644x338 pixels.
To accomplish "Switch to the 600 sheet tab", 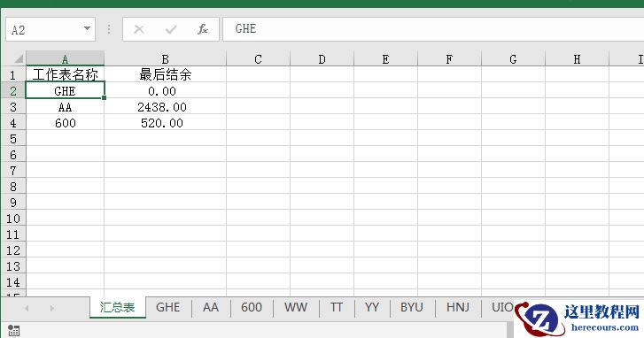I will point(252,307).
